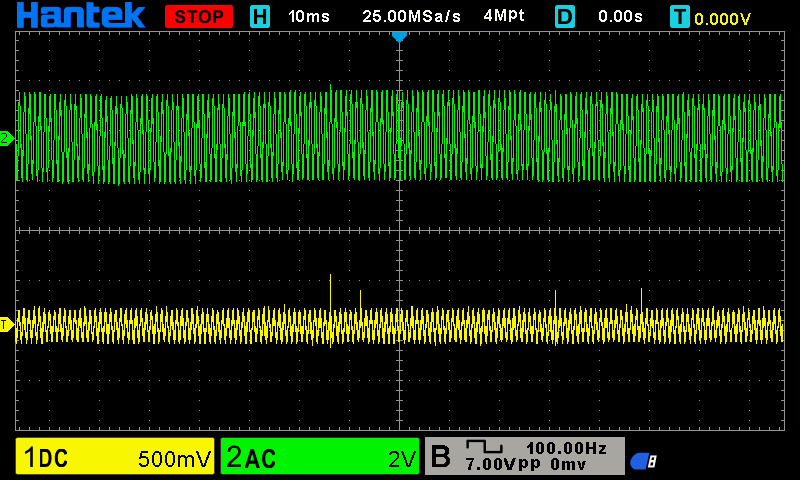Viewport: 800px width, 480px height.
Task: Click the 100.00Hz generator frequency value
Action: point(566,448)
